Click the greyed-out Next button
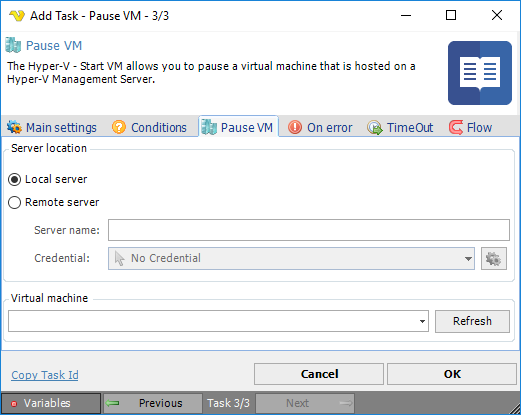 pyautogui.click(x=305, y=403)
